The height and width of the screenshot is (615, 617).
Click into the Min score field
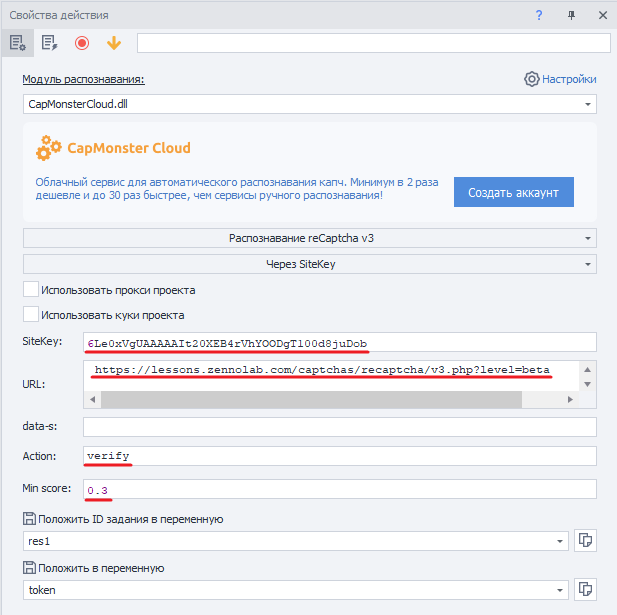pyautogui.click(x=340, y=490)
